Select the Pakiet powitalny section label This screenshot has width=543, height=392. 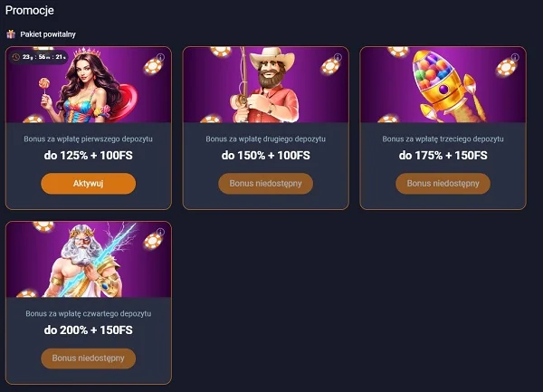click(48, 33)
